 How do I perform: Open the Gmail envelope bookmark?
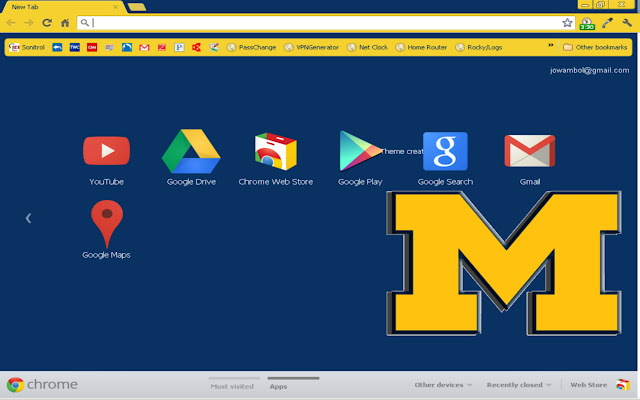tap(144, 47)
